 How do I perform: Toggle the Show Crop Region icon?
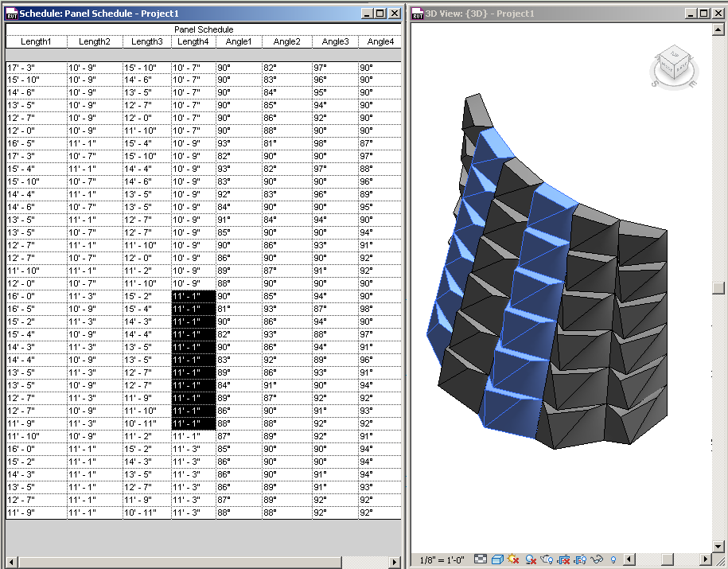[x=580, y=559]
